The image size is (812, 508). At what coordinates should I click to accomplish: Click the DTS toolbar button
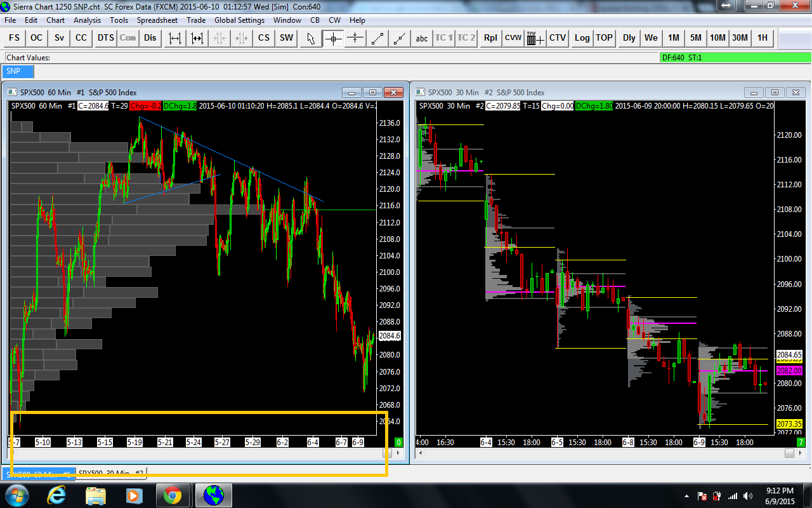click(105, 37)
